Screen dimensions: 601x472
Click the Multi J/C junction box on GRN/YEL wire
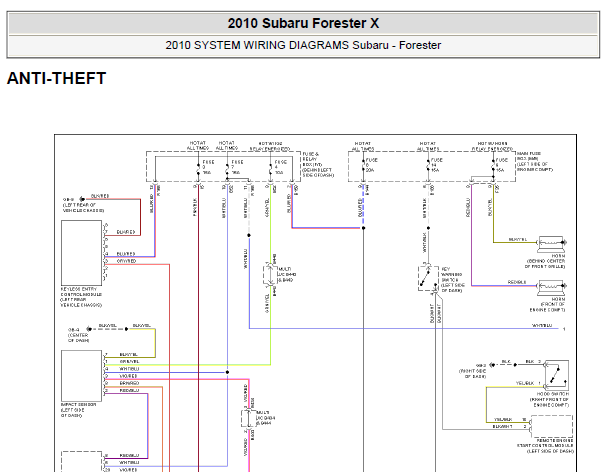(x=270, y=275)
